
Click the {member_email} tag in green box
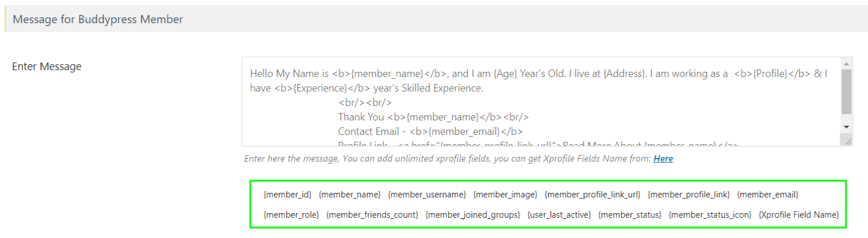coord(767,194)
